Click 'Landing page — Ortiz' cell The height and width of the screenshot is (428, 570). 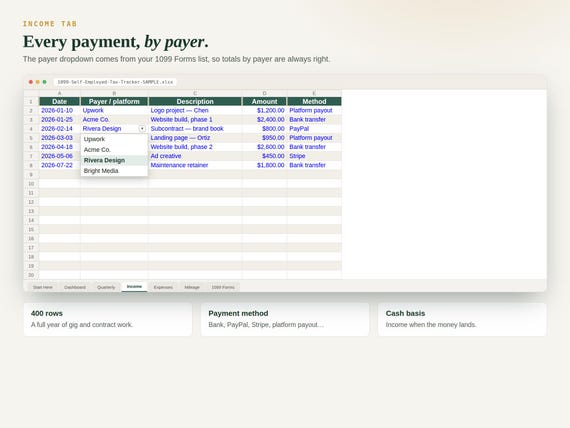195,137
